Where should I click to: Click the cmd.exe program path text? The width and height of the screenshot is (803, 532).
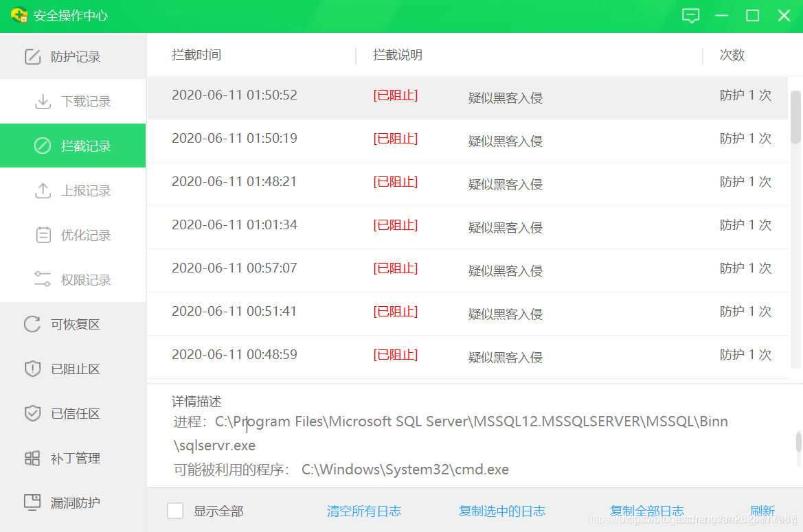(x=405, y=469)
